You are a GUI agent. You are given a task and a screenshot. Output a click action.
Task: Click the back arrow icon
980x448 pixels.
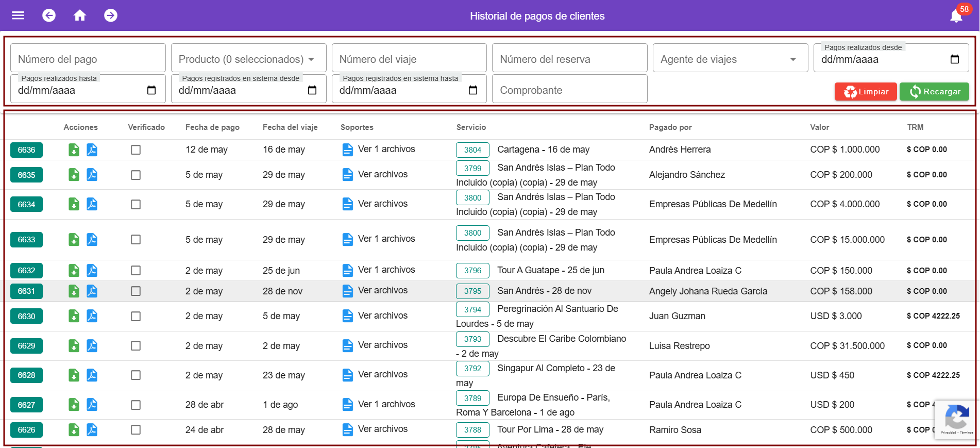49,15
